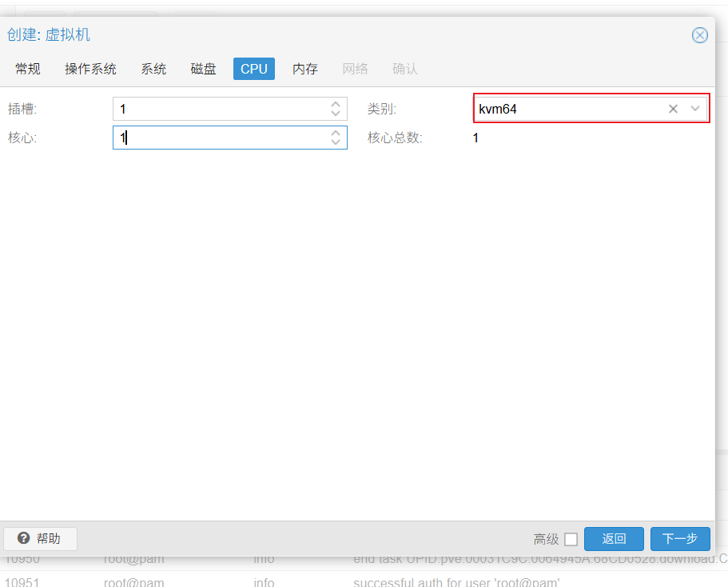The width and height of the screenshot is (728, 587).
Task: Open the 类别 CPU type dropdown
Action: [x=695, y=109]
